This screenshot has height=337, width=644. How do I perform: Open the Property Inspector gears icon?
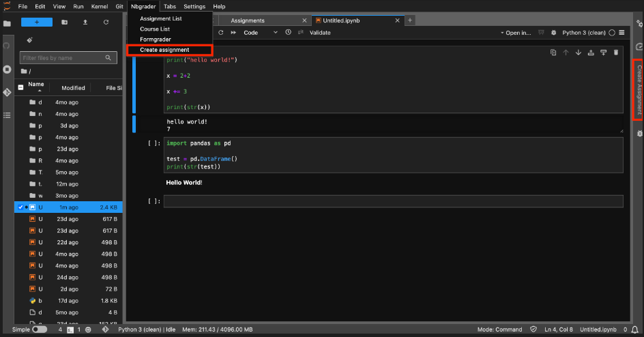[639, 24]
